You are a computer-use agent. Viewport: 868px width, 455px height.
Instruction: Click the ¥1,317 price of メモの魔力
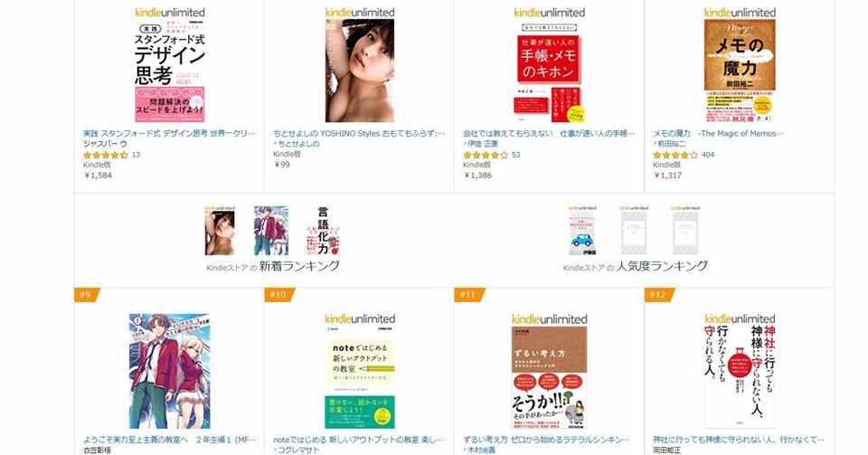click(x=667, y=175)
